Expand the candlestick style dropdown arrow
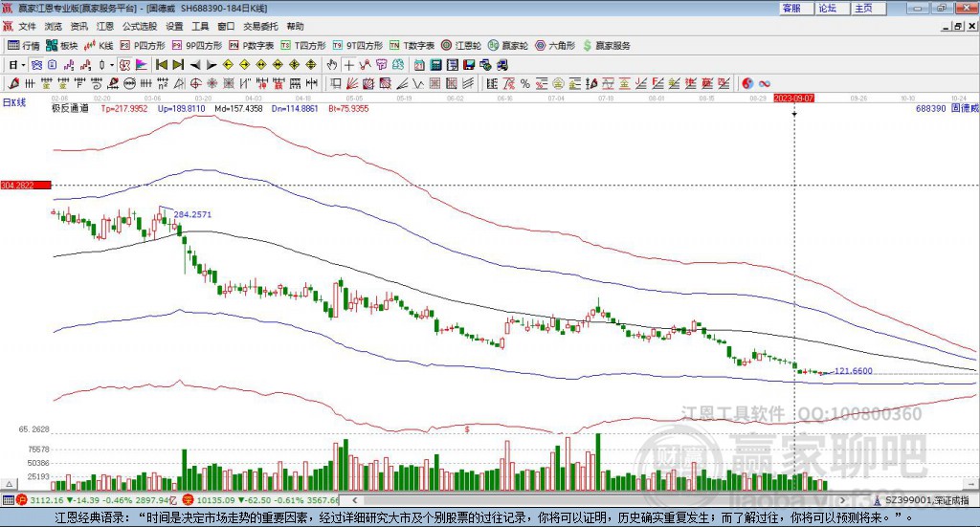Image resolution: width=980 pixels, height=527 pixels. [111, 65]
